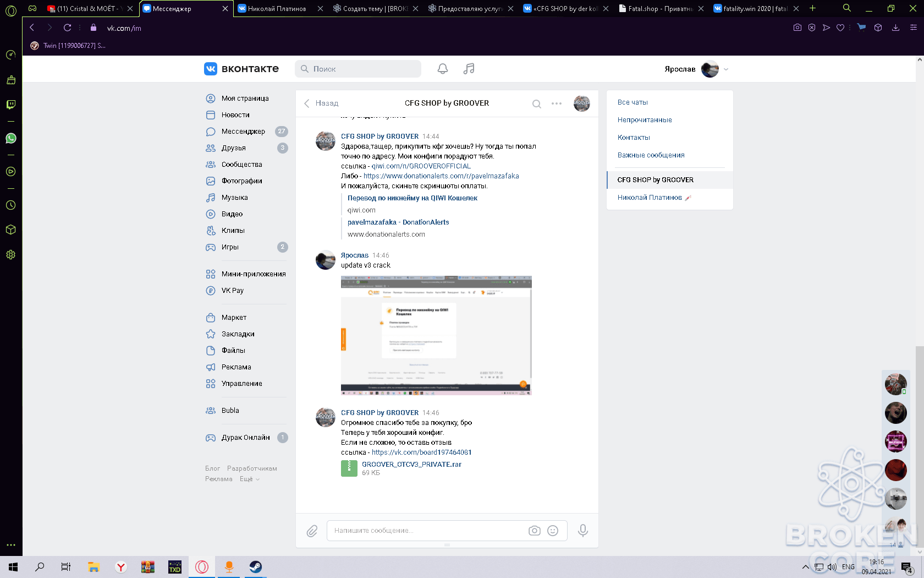Open the donationalerts.com payment link

[x=441, y=176]
